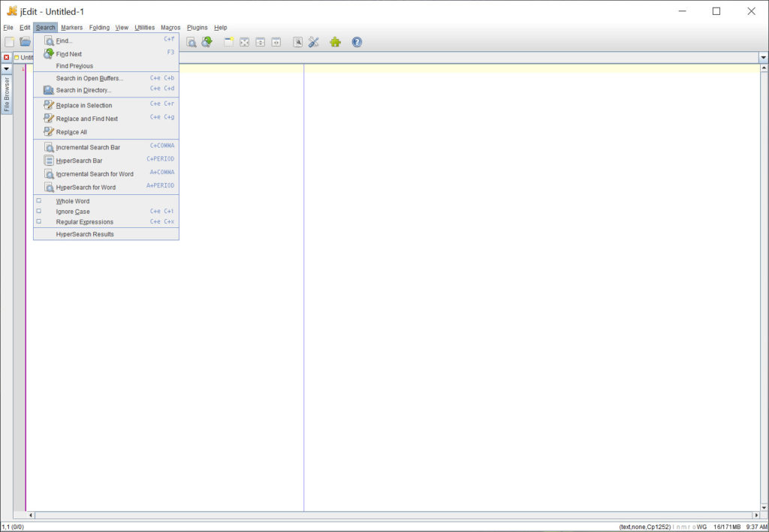This screenshot has width=769, height=532.
Task: Click the Find Next icon in the toolbar
Action: pyautogui.click(x=207, y=42)
